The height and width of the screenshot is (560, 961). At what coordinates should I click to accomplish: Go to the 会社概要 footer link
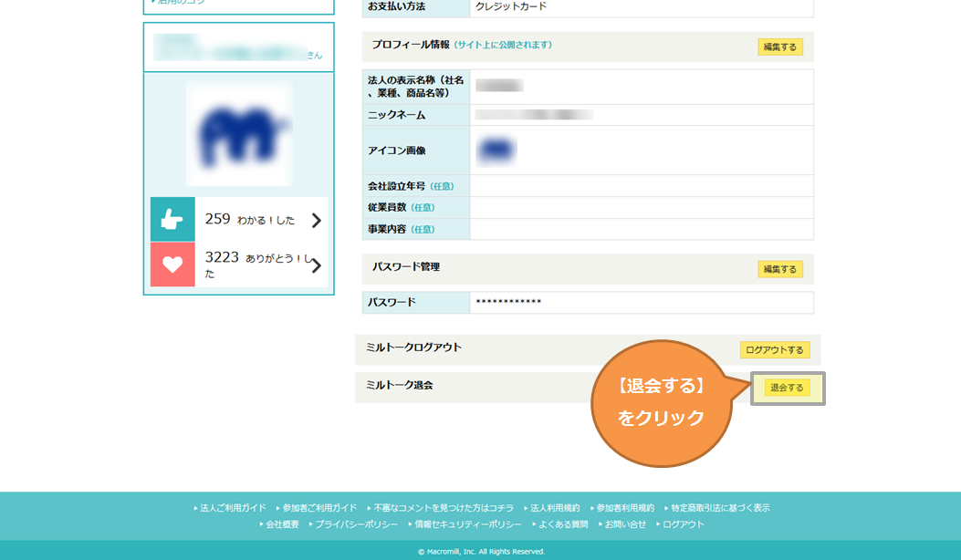click(282, 524)
